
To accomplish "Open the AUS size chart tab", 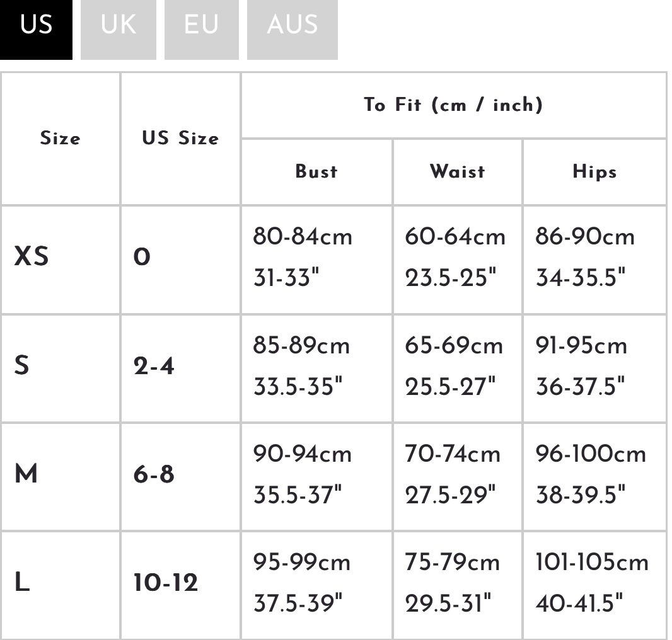I will (x=292, y=25).
